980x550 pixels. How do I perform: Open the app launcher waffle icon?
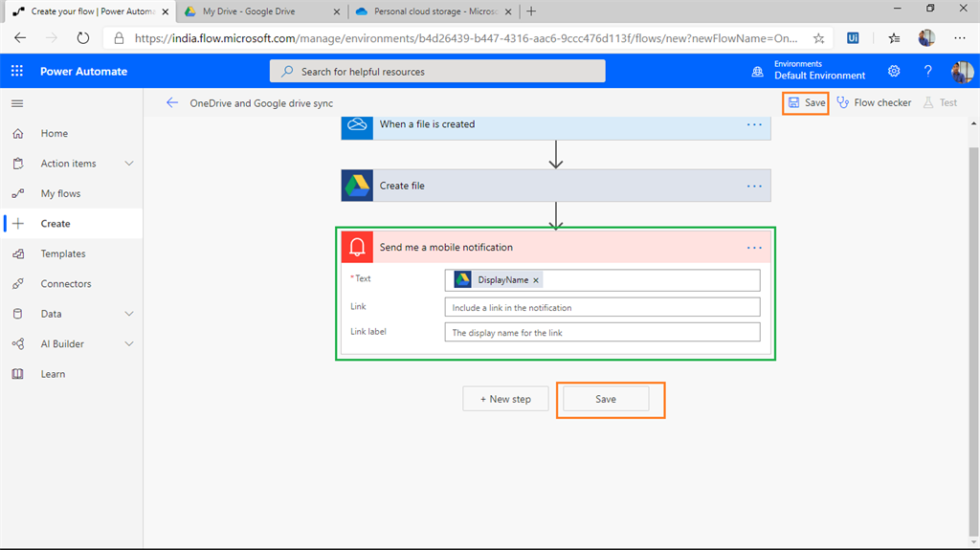coord(17,71)
